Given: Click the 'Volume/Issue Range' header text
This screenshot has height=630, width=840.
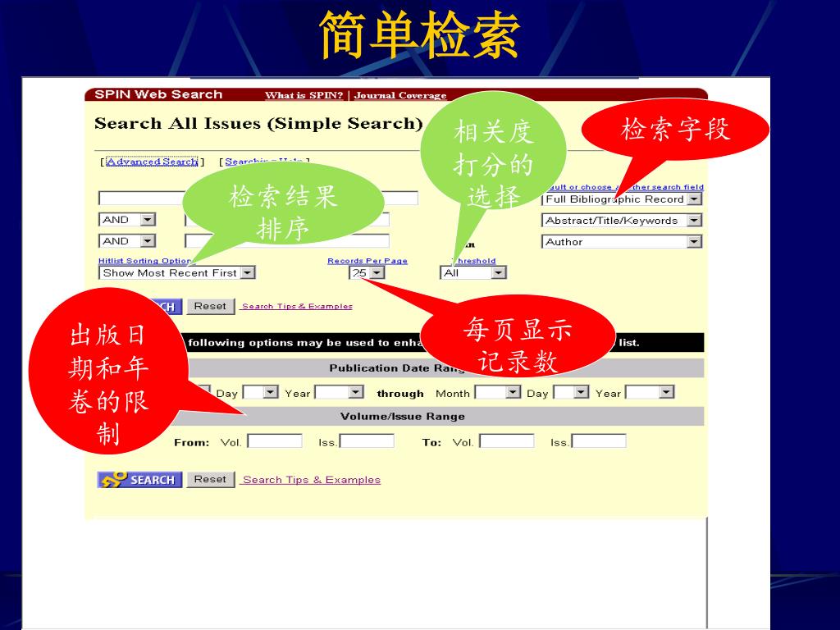Looking at the screenshot, I should click(x=402, y=416).
